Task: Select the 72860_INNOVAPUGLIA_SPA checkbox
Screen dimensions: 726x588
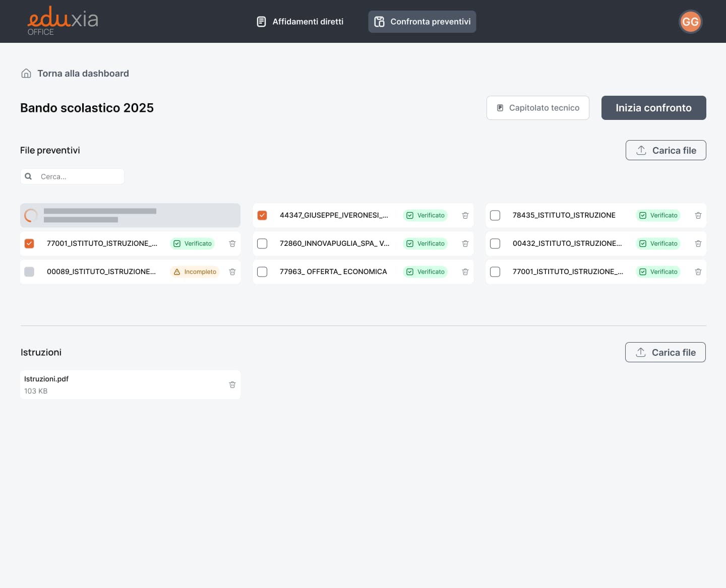Action: [x=262, y=244]
